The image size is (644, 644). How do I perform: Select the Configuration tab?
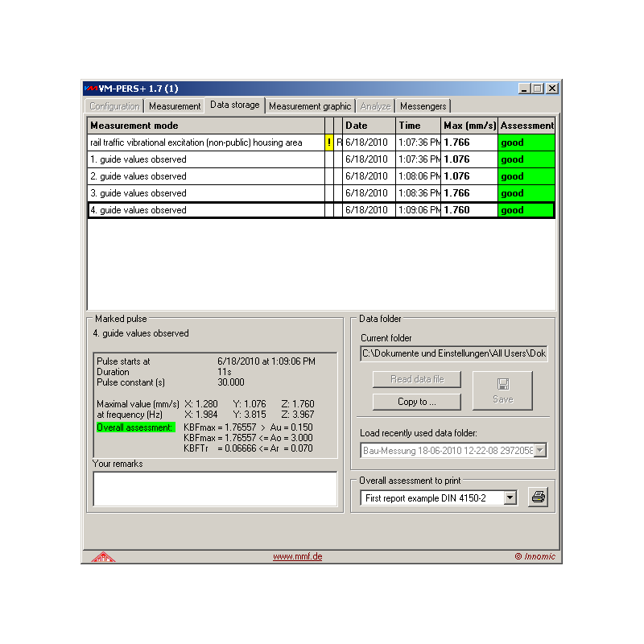point(114,106)
